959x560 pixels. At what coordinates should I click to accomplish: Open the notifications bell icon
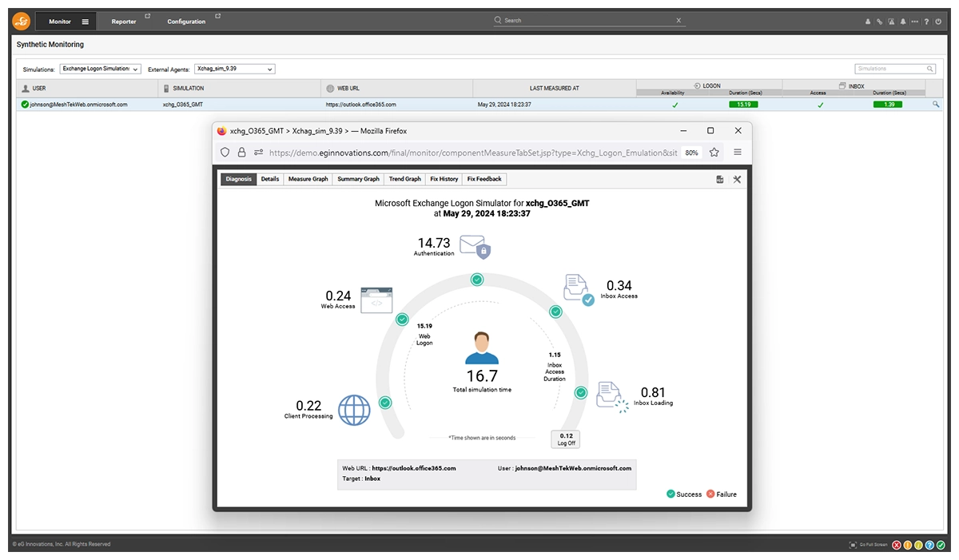tap(903, 22)
